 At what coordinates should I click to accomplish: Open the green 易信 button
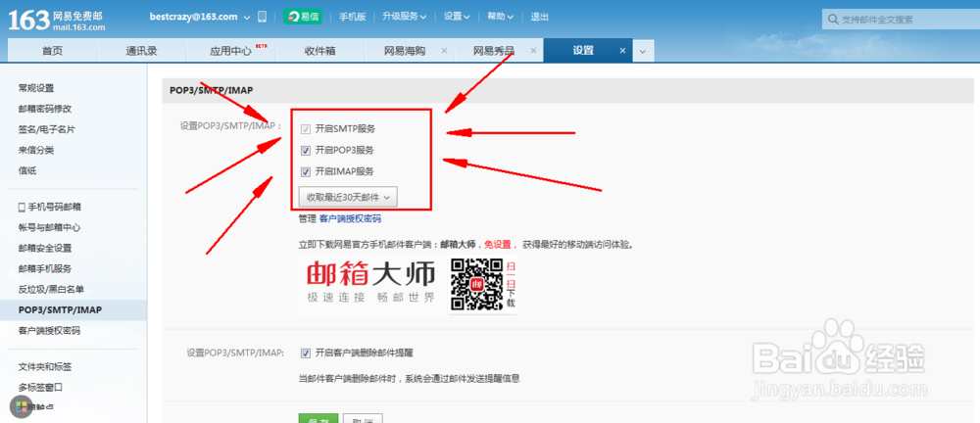click(x=303, y=17)
